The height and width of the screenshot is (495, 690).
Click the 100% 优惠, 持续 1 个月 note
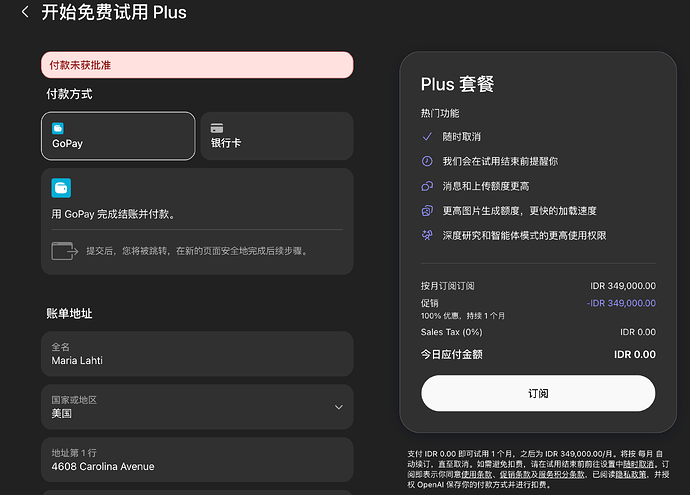coord(462,316)
